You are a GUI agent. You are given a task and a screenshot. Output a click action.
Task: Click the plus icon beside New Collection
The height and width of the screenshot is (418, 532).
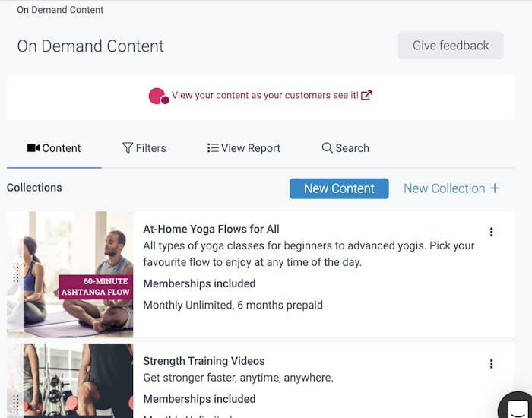pyautogui.click(x=495, y=188)
